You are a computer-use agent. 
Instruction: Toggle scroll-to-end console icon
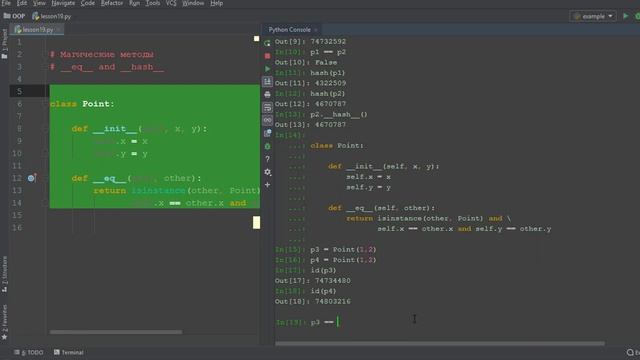tap(267, 82)
